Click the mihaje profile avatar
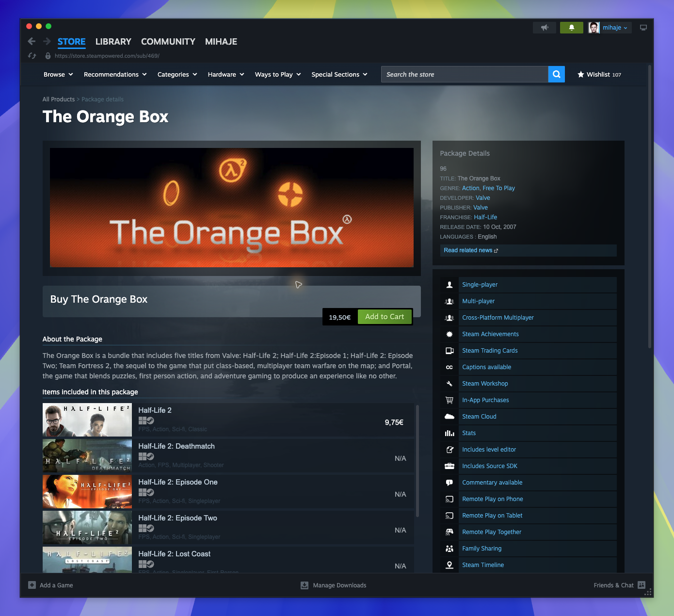 594,28
